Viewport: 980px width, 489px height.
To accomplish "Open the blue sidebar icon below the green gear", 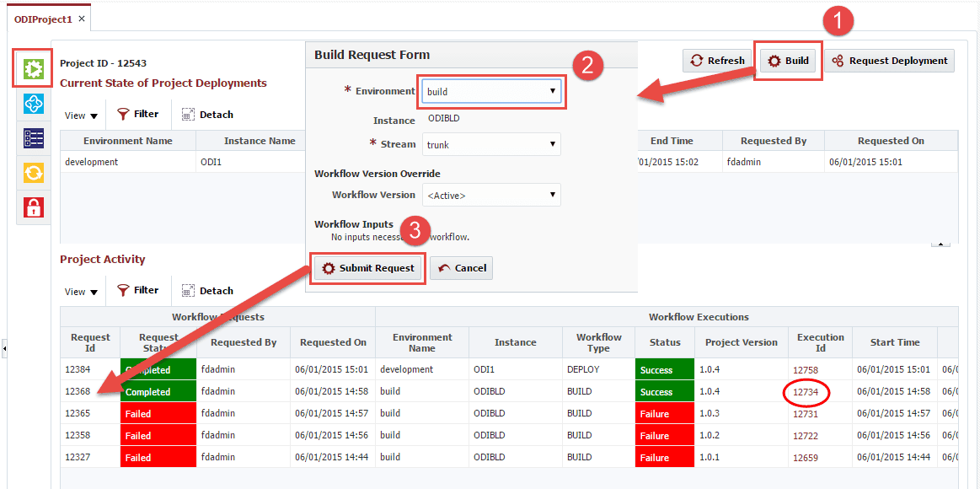I will pos(33,104).
